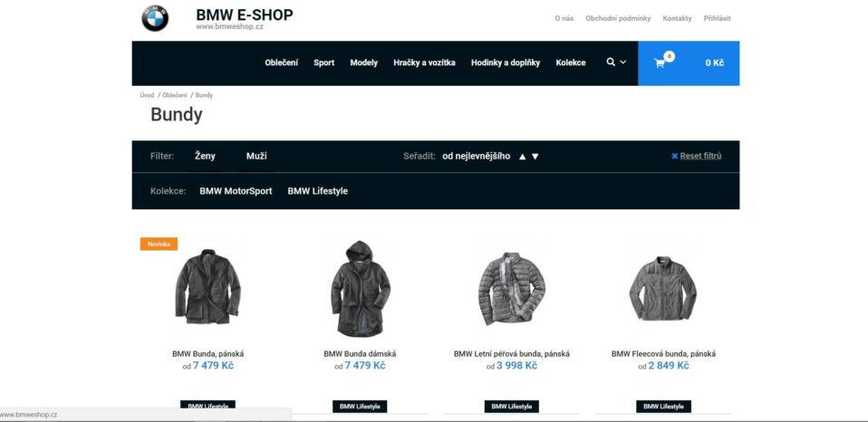Click the BMW roundel logo
Screen dimensions: 868x422
click(x=155, y=18)
